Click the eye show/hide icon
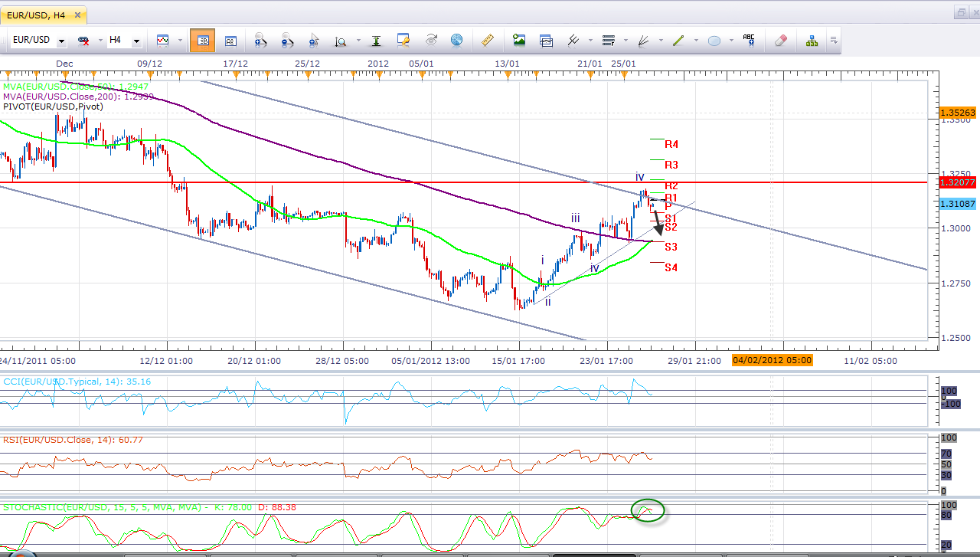Screen dimensions: 980x557 pos(431,41)
